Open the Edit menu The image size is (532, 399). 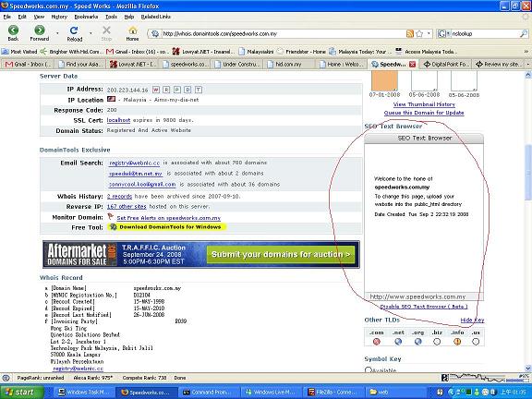click(x=22, y=17)
